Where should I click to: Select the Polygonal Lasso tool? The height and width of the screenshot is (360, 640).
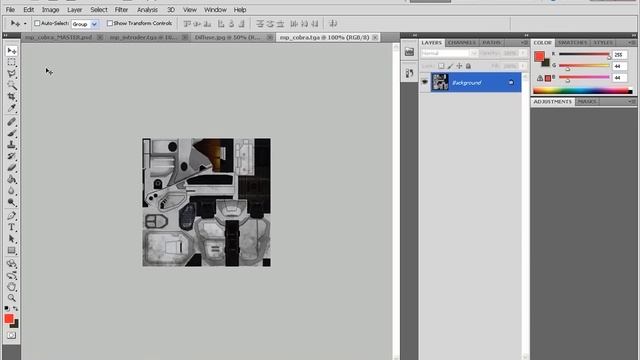coord(11,73)
